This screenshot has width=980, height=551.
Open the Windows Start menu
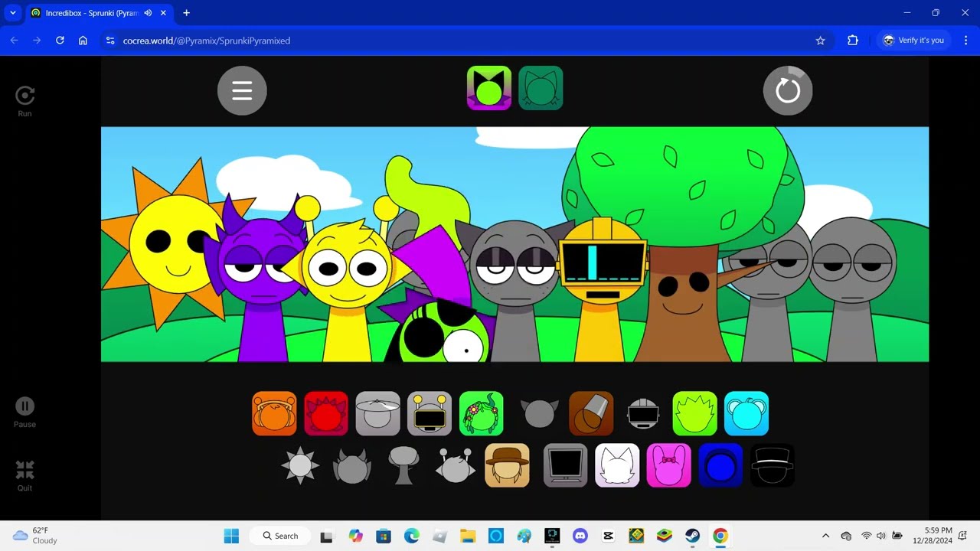click(x=231, y=536)
